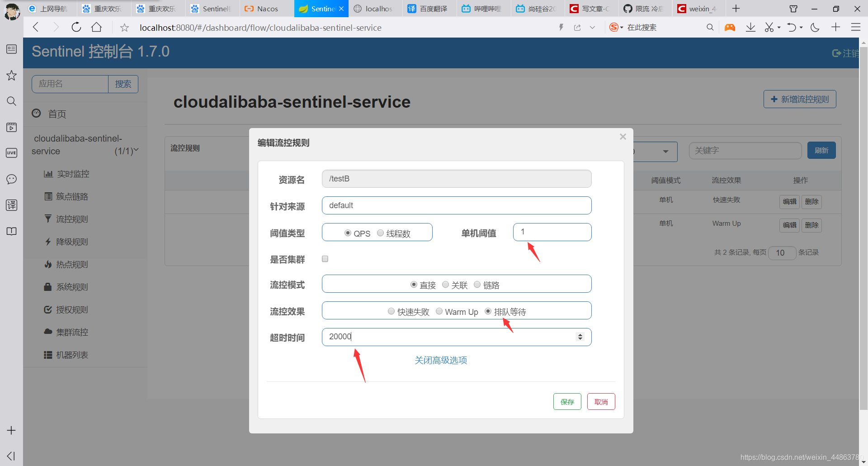This screenshot has height=466, width=868.
Task: Click the search magnifier in toolbar
Action: (710, 27)
